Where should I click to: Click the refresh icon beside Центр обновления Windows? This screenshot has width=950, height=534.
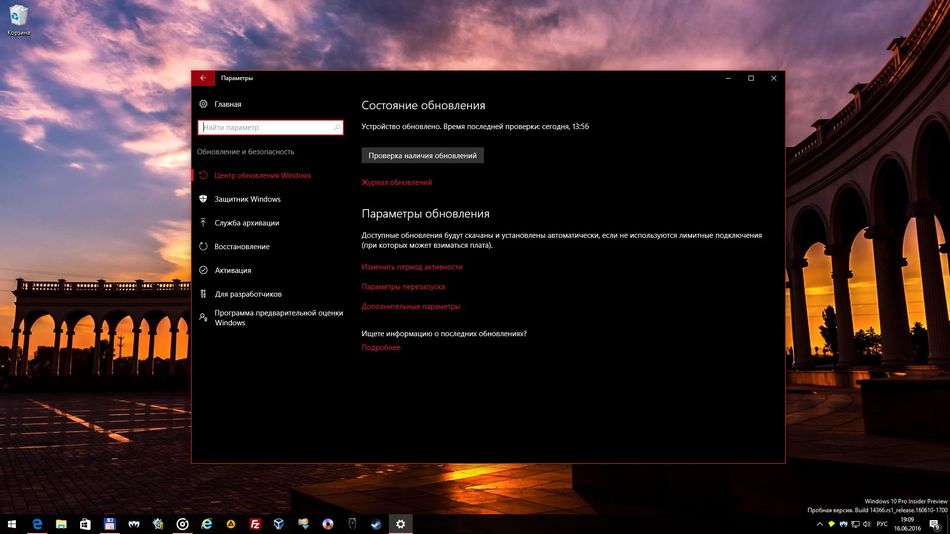pyautogui.click(x=203, y=175)
